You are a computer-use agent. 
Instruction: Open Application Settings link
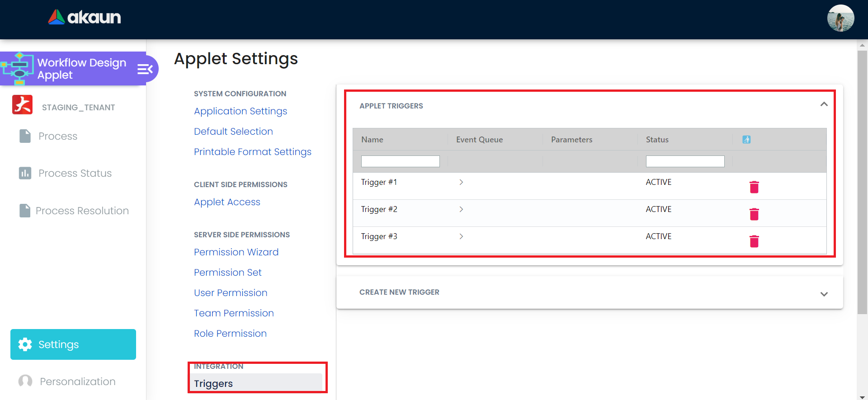241,111
